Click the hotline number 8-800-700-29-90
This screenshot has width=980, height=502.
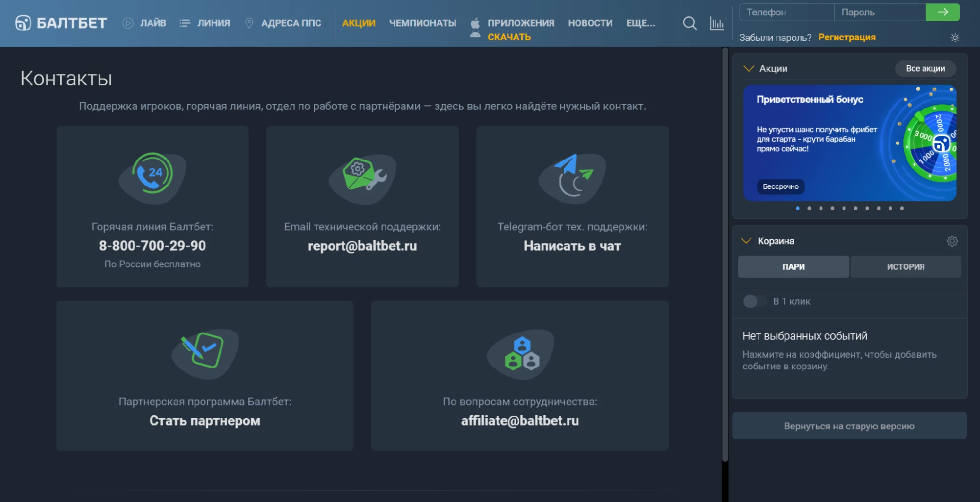[152, 246]
